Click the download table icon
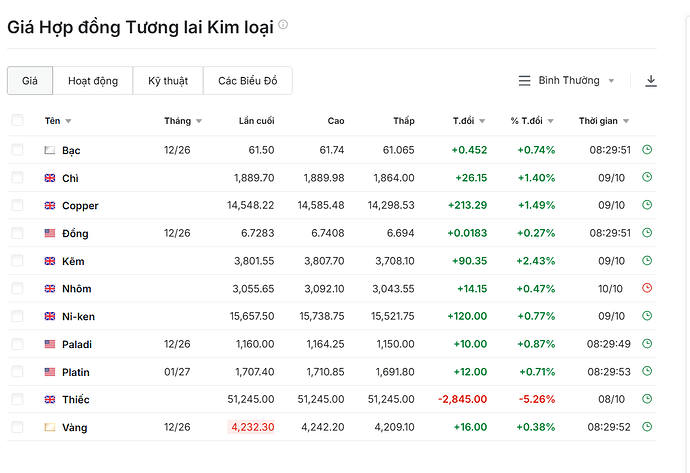Image resolution: width=690 pixels, height=473 pixels. (651, 81)
